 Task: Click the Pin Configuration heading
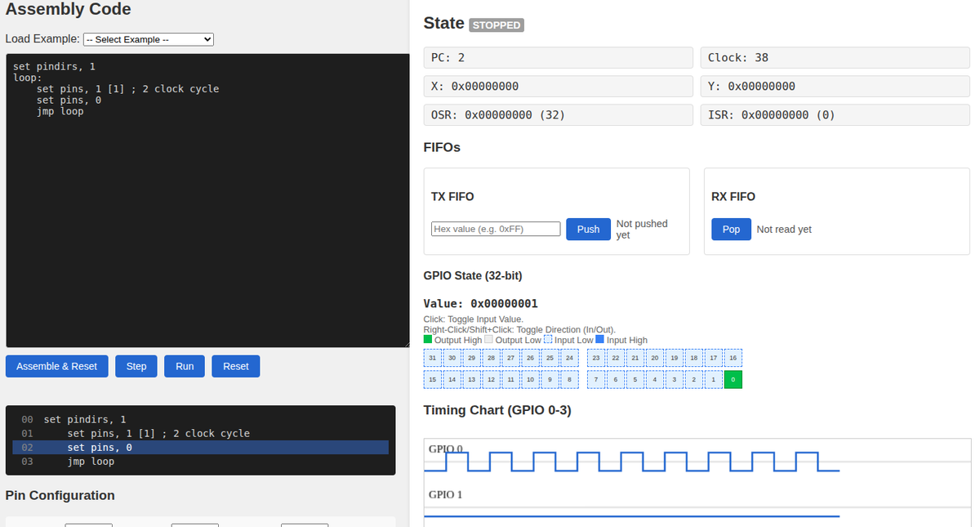coord(60,495)
